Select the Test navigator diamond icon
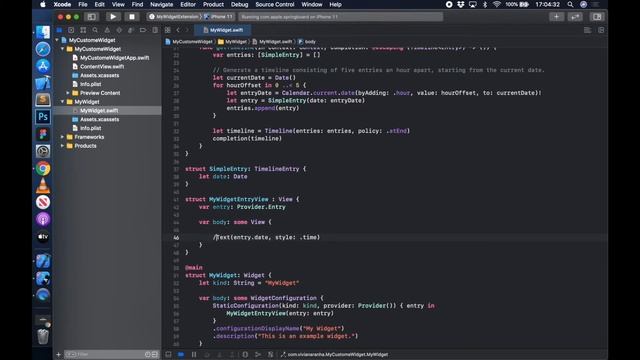640x360 pixels. pos(119,30)
